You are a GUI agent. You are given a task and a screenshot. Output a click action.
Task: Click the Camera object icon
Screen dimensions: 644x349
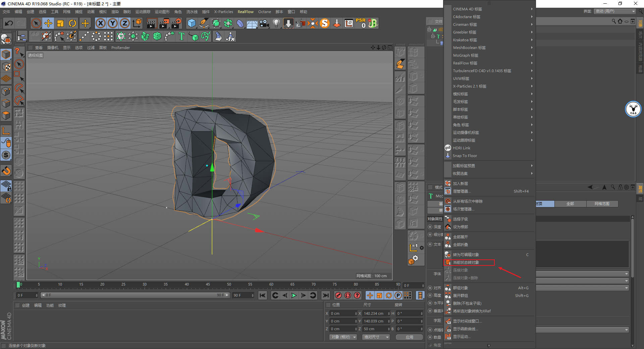pos(264,23)
